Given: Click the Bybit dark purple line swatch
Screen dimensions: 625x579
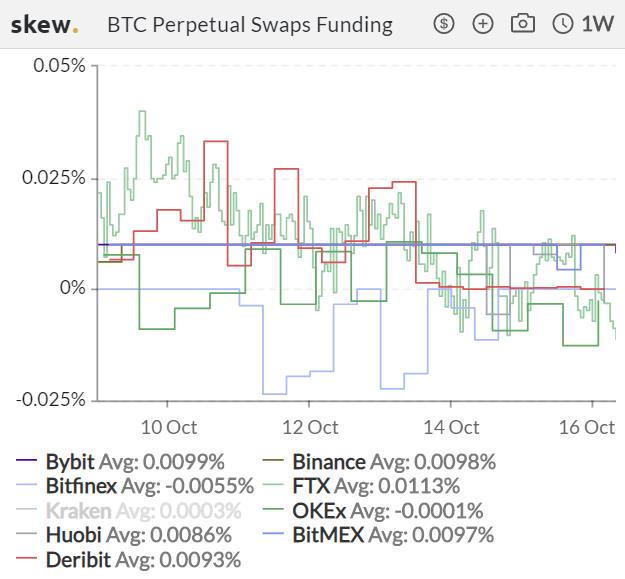Looking at the screenshot, I should click(x=26, y=460).
